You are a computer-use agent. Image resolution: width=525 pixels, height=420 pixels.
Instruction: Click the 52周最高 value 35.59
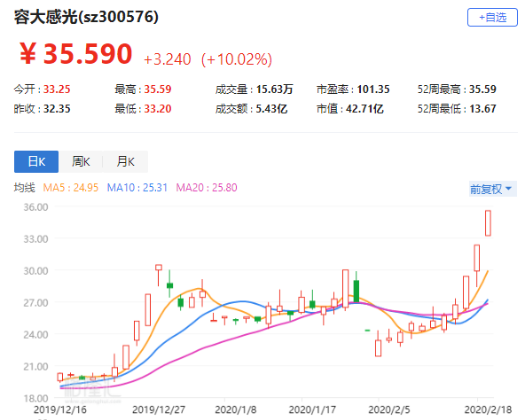[482, 89]
